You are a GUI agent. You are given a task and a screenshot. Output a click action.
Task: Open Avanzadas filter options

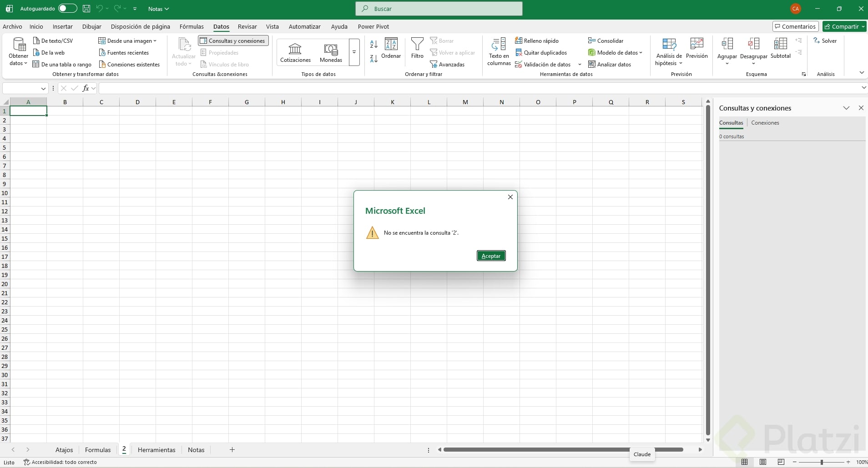click(x=447, y=65)
